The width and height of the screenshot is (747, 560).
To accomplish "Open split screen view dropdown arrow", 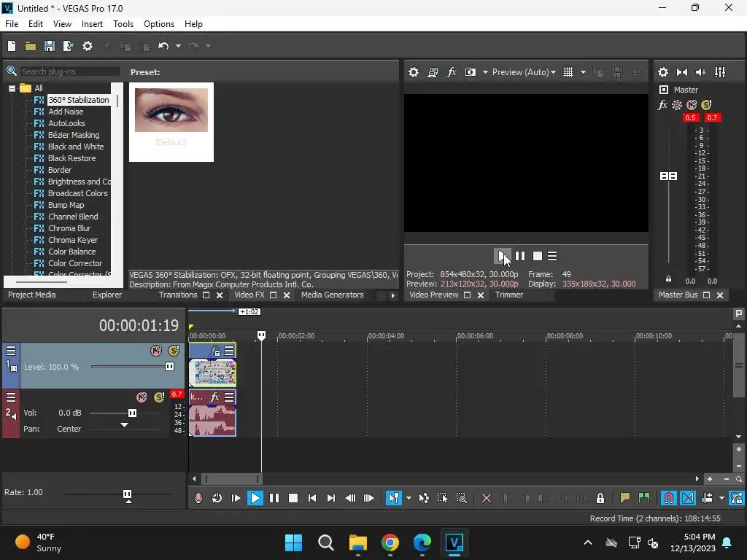I will (485, 72).
